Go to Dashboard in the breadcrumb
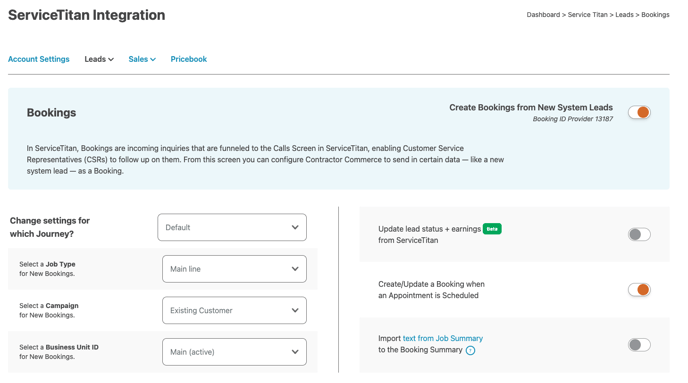The image size is (688, 383). [x=543, y=14]
